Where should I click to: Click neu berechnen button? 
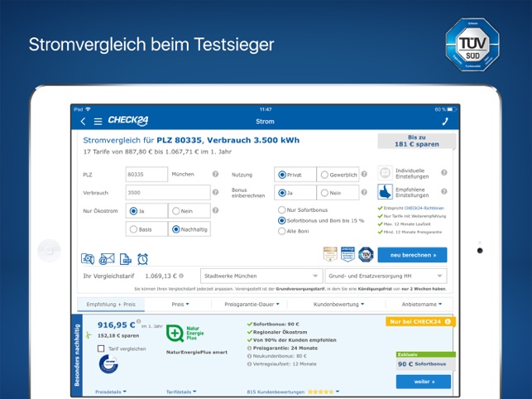tap(412, 255)
